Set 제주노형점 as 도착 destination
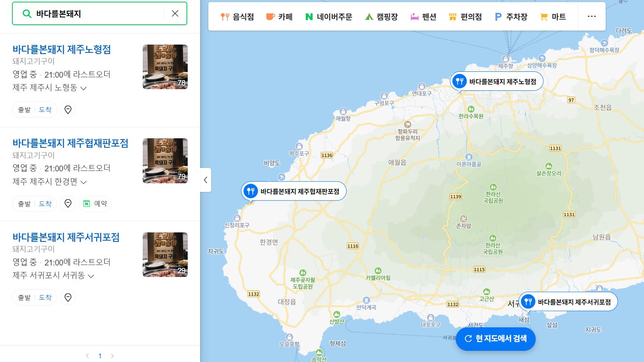Viewport: 644px width, 362px height. [x=45, y=110]
